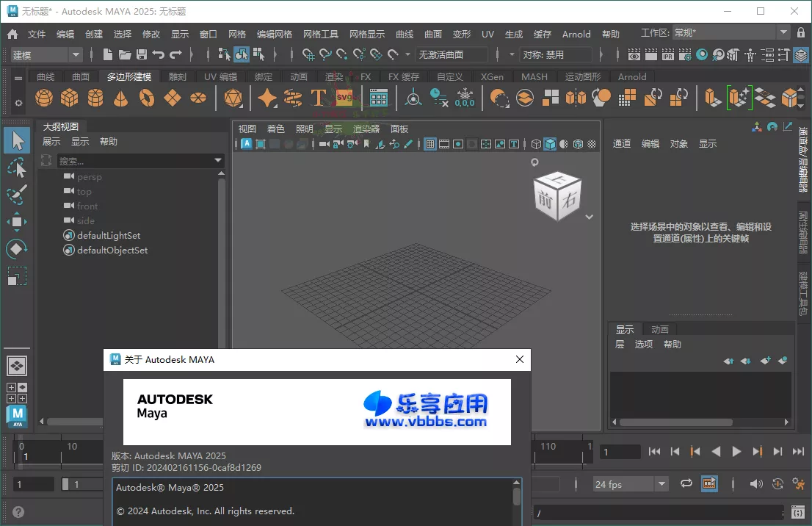The width and height of the screenshot is (812, 526).
Task: Create a polygon sphere from the shelf
Action: [44, 97]
